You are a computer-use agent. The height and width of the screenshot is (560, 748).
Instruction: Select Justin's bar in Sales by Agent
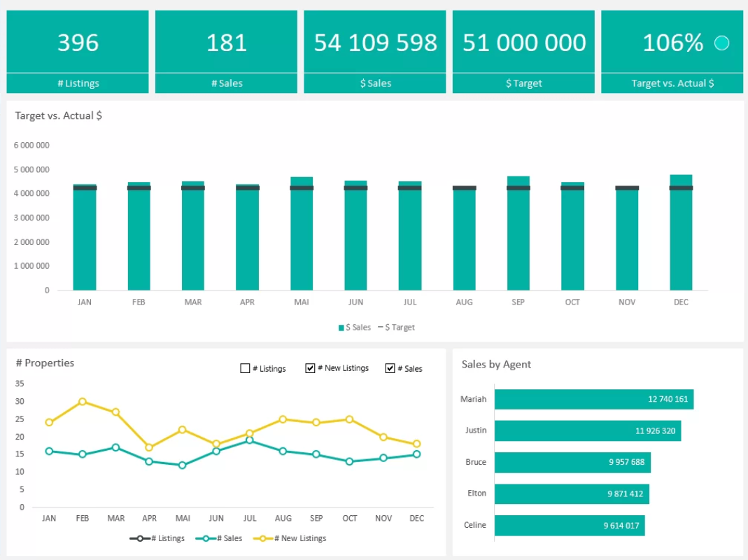[x=587, y=431]
